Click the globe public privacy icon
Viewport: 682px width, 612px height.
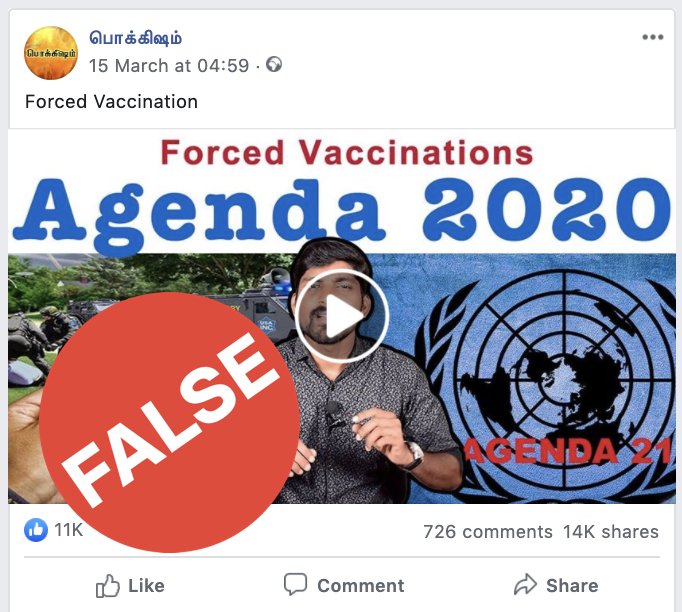point(274,64)
